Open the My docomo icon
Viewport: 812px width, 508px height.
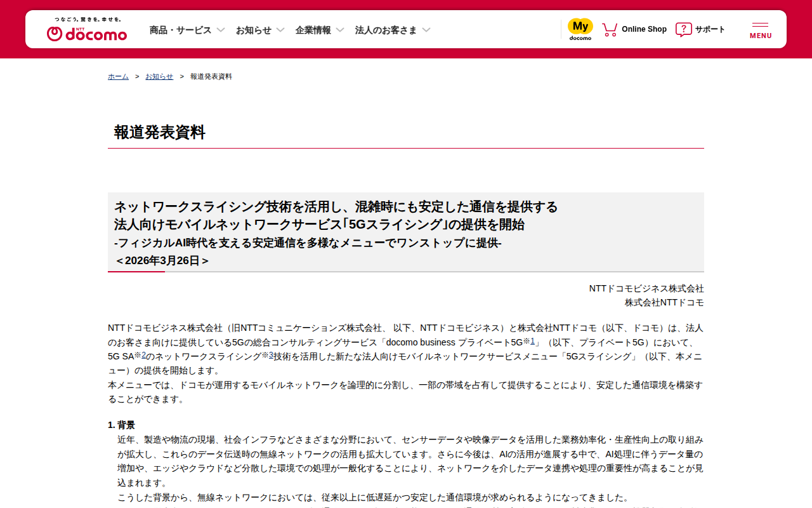pyautogui.click(x=580, y=29)
